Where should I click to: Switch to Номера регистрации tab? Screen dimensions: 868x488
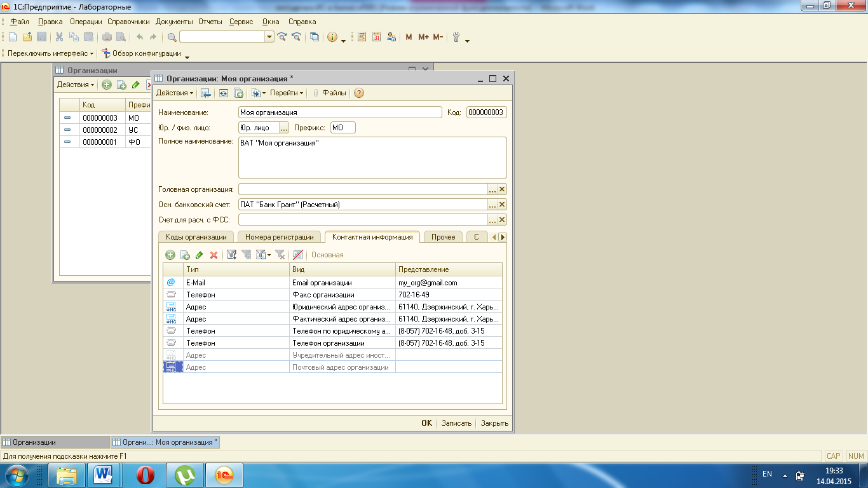click(280, 237)
